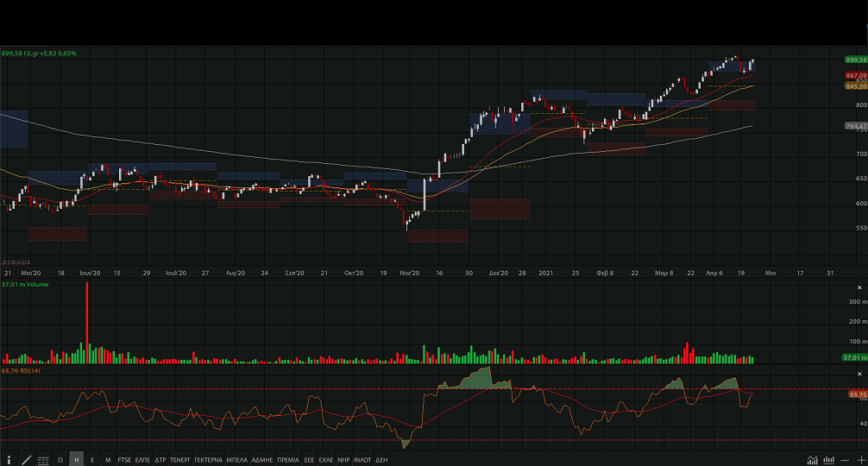Image resolution: width=868 pixels, height=466 pixels.
Task: Load the ΓΕΚΤΕΡΝΑ symbol chart
Action: 208,460
